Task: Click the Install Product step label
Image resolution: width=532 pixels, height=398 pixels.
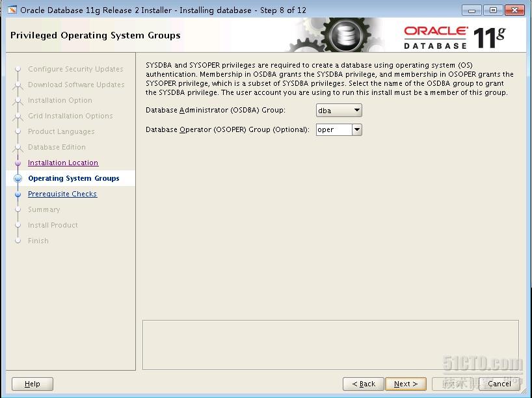Action: (53, 225)
